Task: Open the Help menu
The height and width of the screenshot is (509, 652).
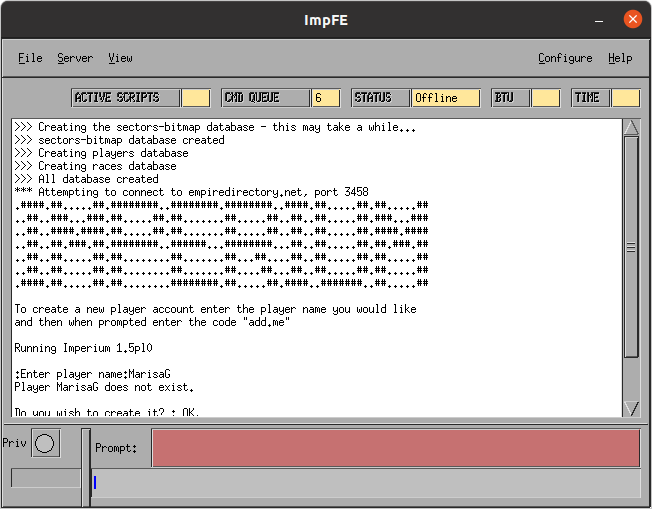Action: 620,58
